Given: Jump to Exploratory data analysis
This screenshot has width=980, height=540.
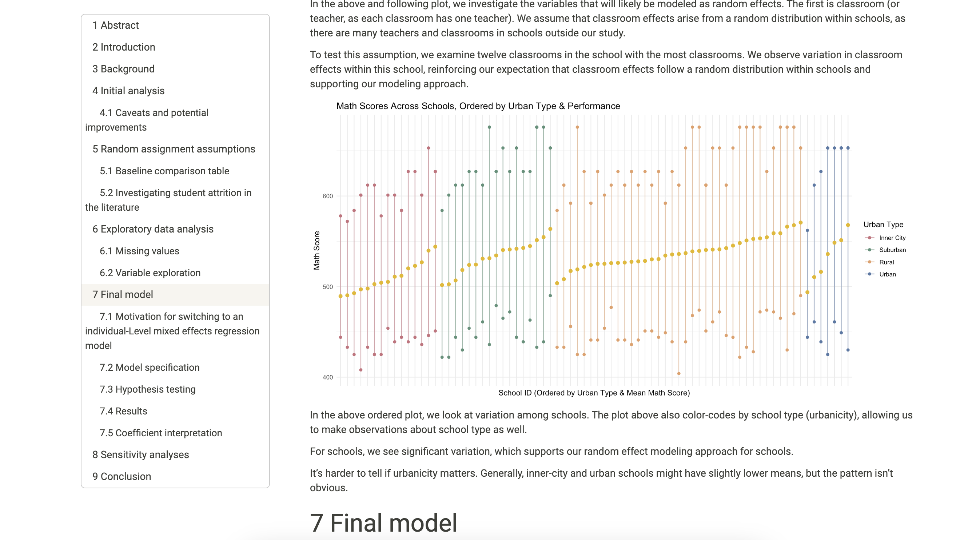Looking at the screenshot, I should pyautogui.click(x=152, y=229).
